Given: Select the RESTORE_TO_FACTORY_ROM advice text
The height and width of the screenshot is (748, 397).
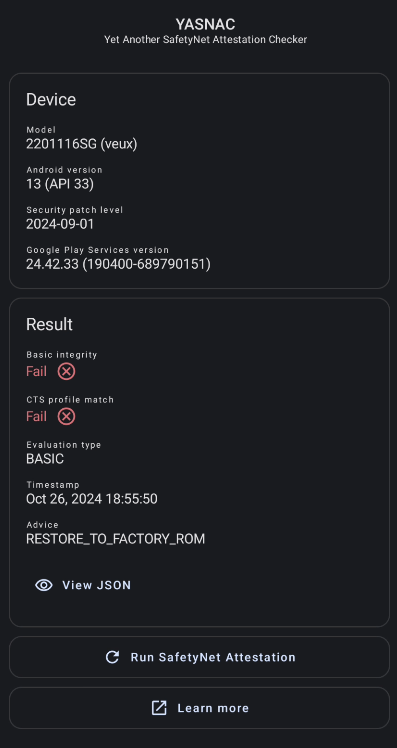Looking at the screenshot, I should (115, 539).
